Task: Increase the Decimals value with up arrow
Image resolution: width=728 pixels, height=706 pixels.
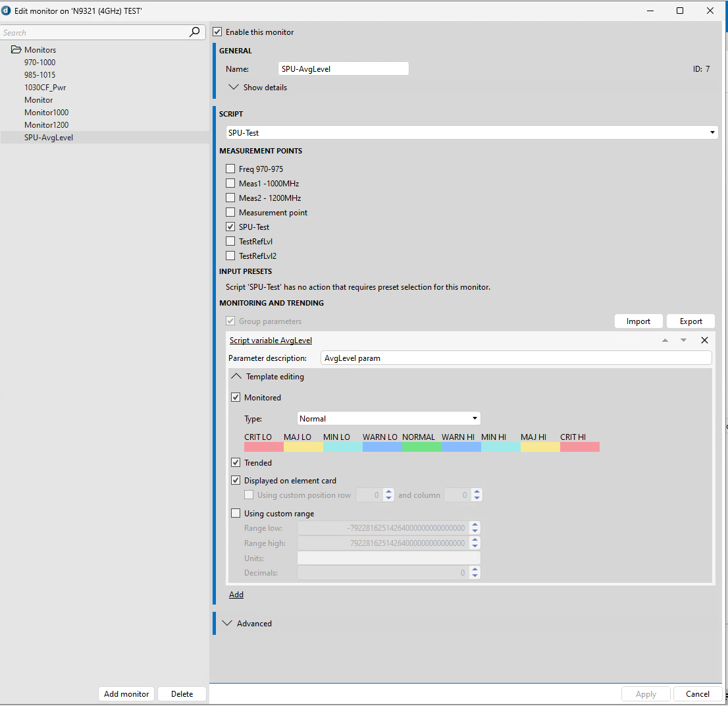Action: (475, 570)
